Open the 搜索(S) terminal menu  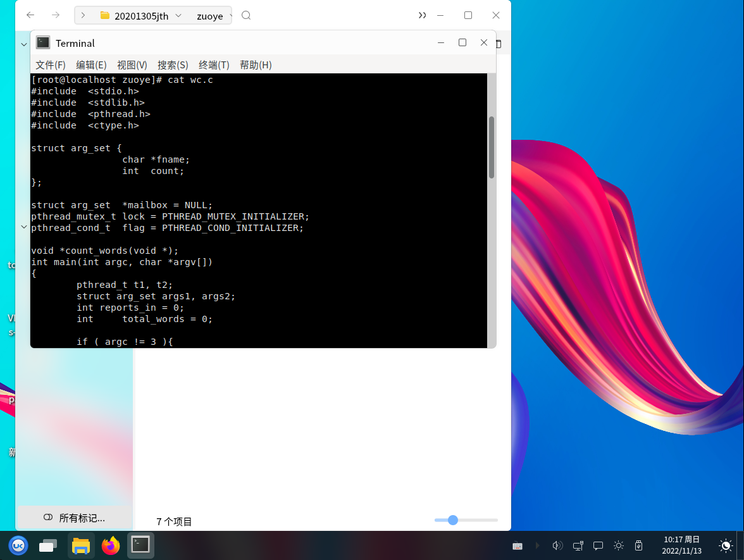173,65
